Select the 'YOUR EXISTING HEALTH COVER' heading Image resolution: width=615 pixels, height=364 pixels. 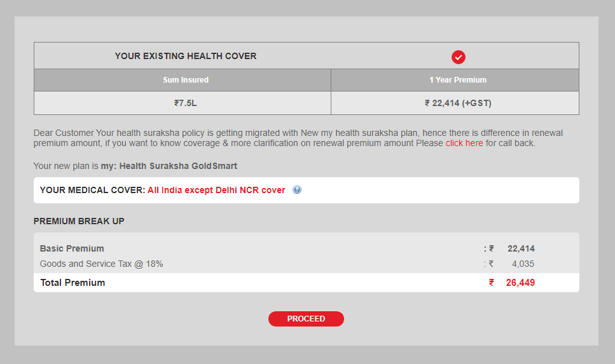186,56
